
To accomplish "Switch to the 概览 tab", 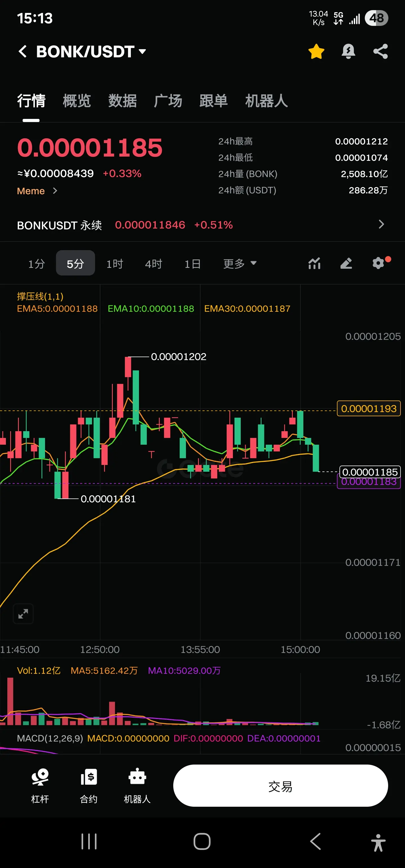I will click(76, 101).
